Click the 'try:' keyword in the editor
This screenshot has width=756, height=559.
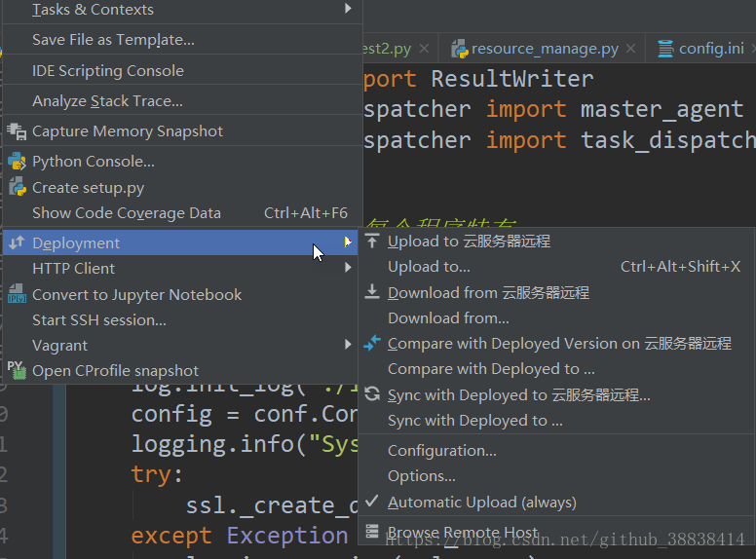pyautogui.click(x=157, y=474)
